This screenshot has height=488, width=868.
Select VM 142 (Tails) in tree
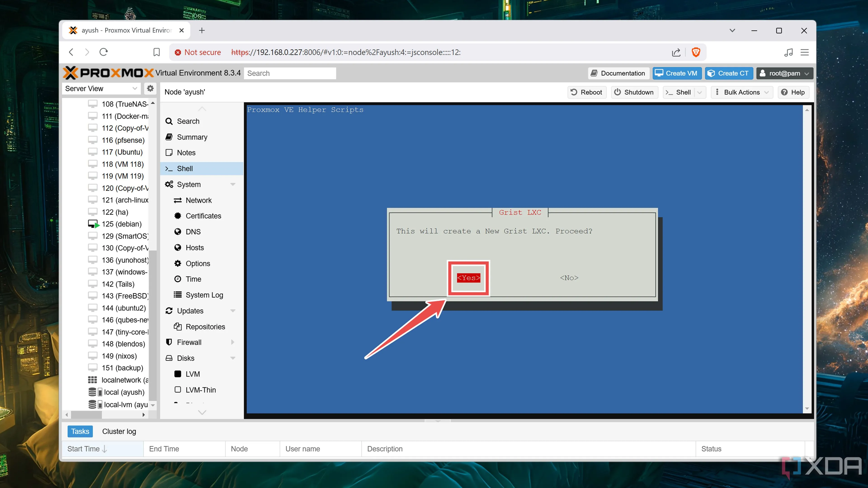point(118,284)
